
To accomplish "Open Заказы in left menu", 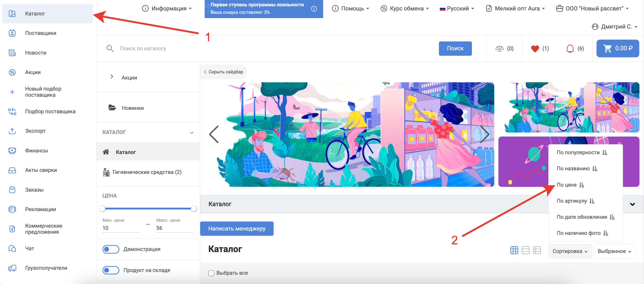I will tap(34, 190).
